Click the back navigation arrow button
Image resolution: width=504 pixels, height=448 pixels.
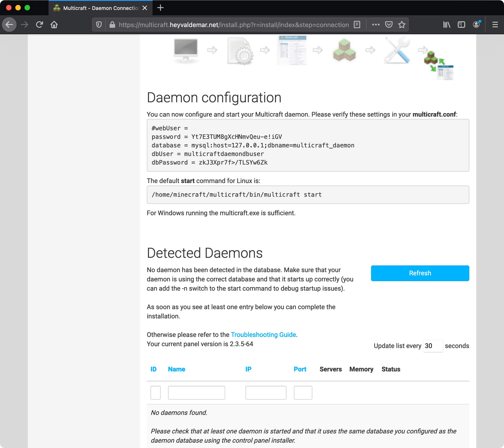point(10,24)
